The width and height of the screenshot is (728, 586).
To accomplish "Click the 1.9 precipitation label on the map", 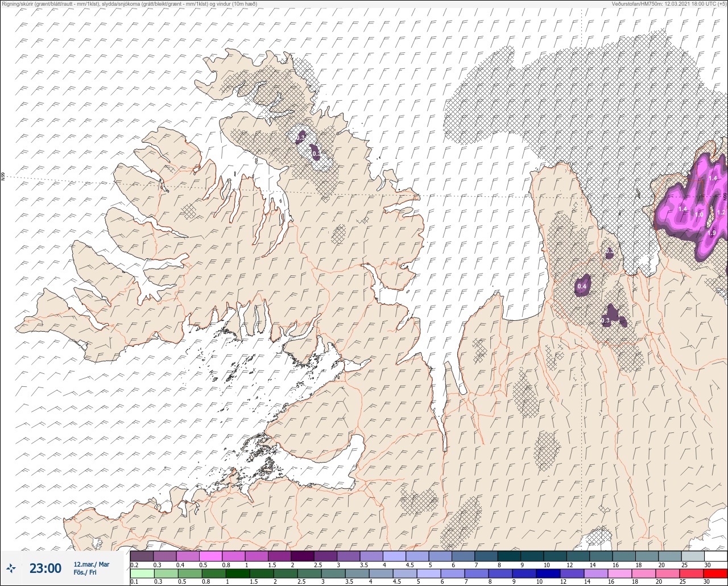I will [712, 233].
